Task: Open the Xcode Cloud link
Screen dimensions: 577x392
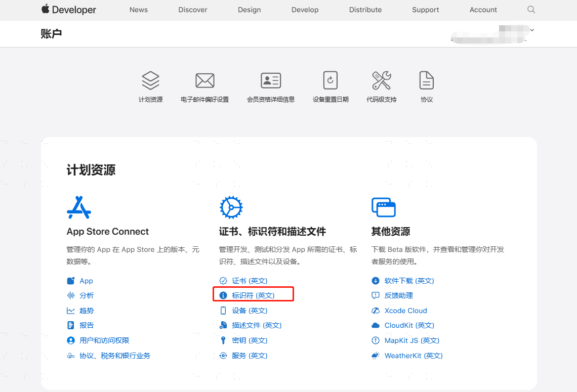Action: [x=406, y=311]
